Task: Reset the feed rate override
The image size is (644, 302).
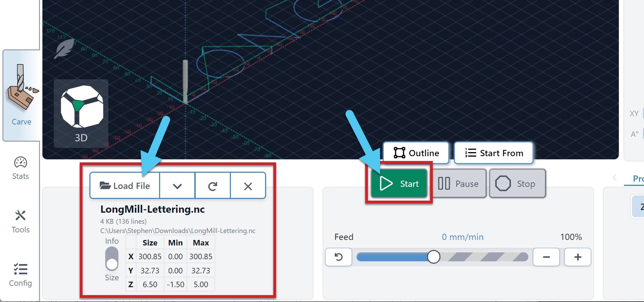Action: pyautogui.click(x=339, y=257)
